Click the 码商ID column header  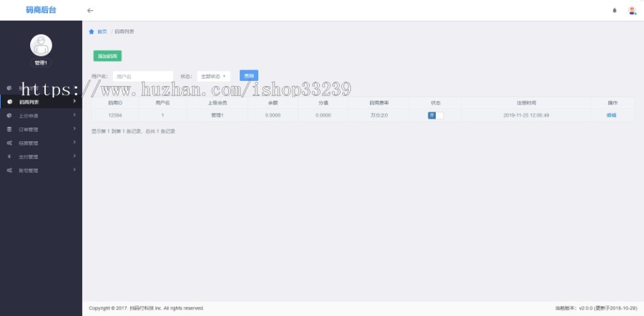point(115,103)
